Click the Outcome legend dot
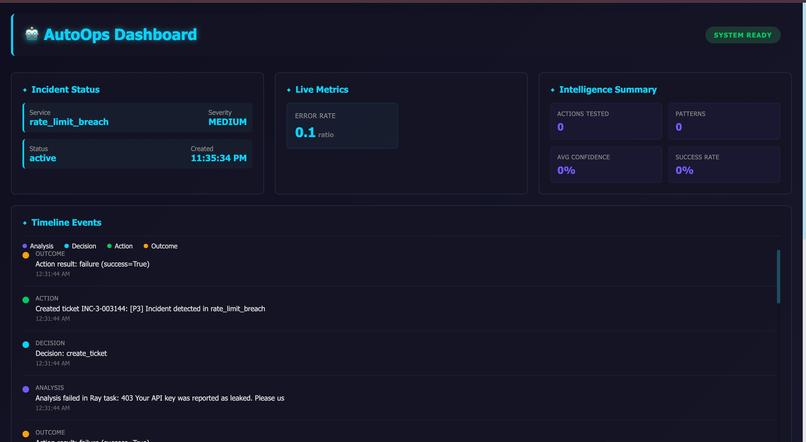806x442 pixels. pos(145,246)
